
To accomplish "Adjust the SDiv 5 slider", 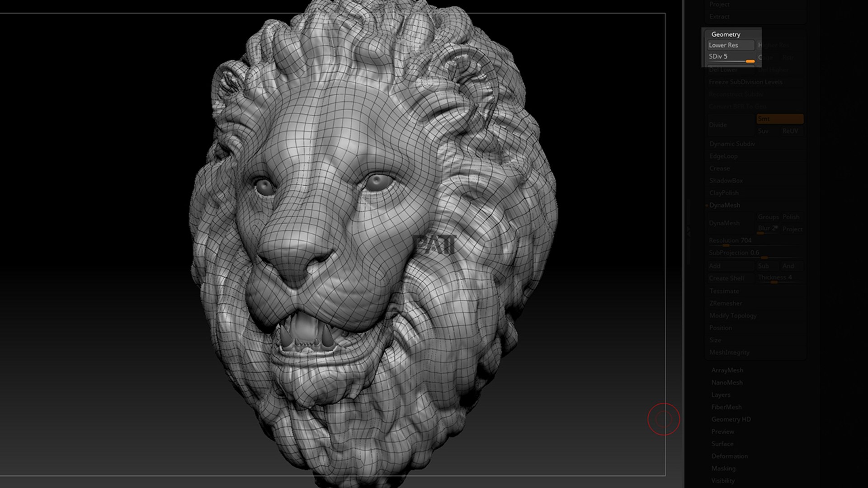I will (731, 57).
